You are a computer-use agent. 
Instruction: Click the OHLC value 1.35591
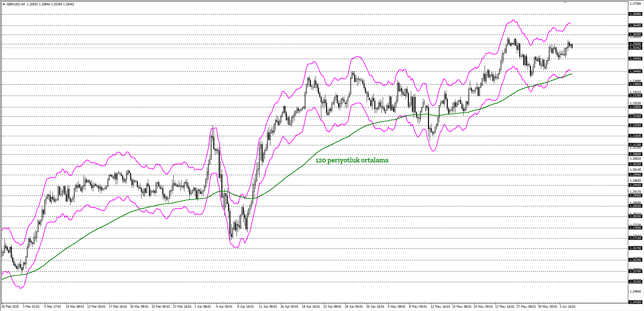point(32,4)
